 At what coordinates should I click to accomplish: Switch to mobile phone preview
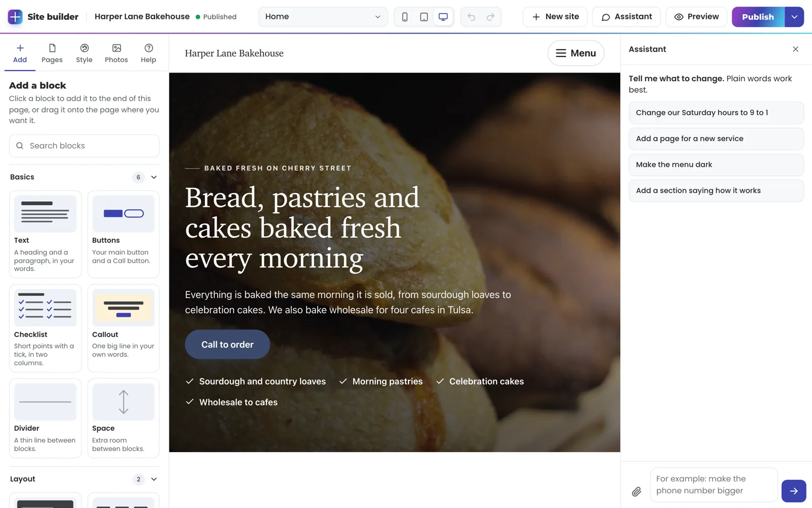[x=404, y=17]
